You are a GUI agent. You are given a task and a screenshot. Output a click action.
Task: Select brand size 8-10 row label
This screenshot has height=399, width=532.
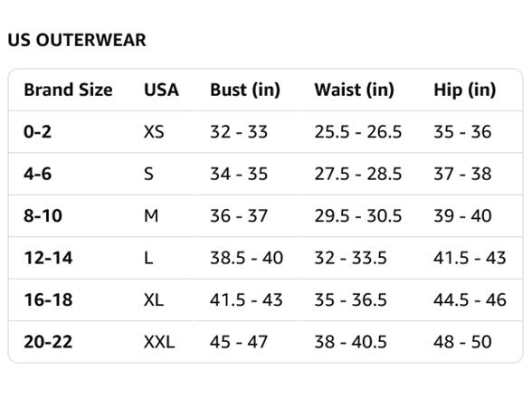coord(43,215)
